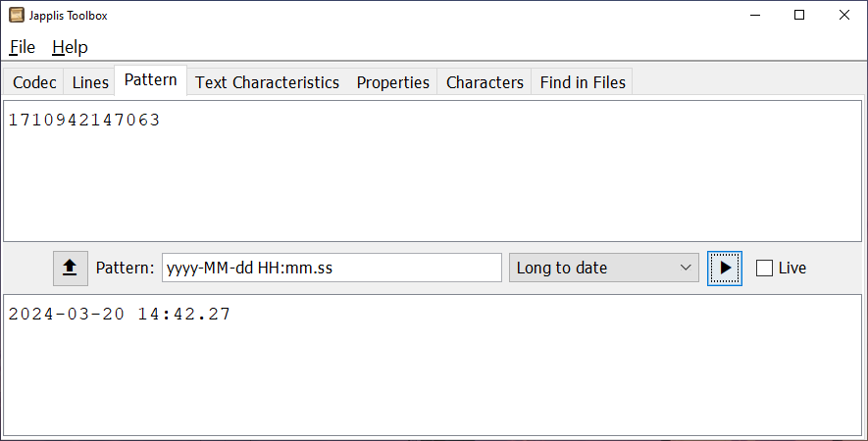Open the Long to date dropdown
This screenshot has width=868, height=441.
[604, 268]
